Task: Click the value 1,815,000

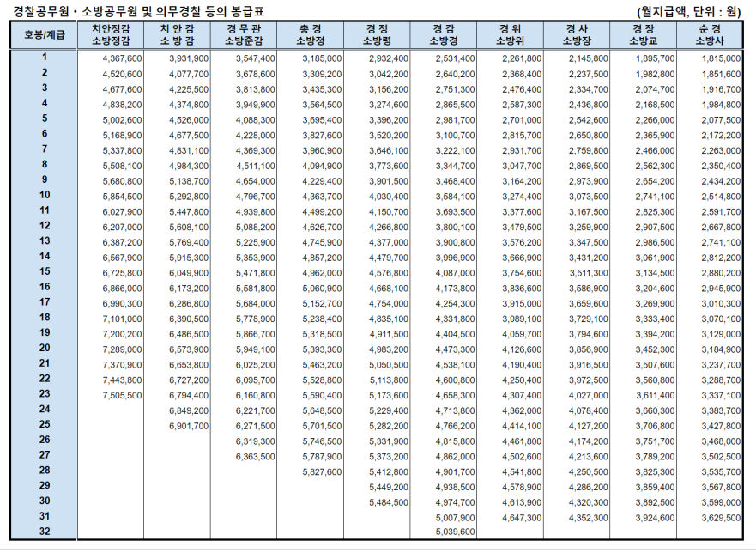Action: [x=721, y=59]
